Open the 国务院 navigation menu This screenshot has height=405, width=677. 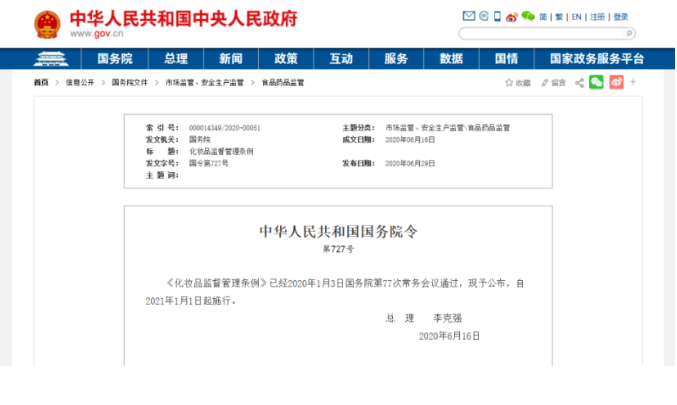click(114, 59)
